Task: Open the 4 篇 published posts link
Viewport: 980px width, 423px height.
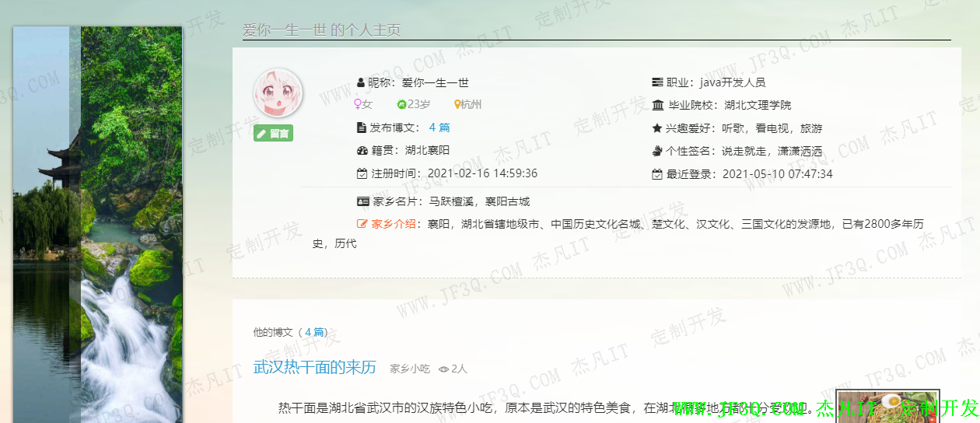Action: pyautogui.click(x=439, y=128)
